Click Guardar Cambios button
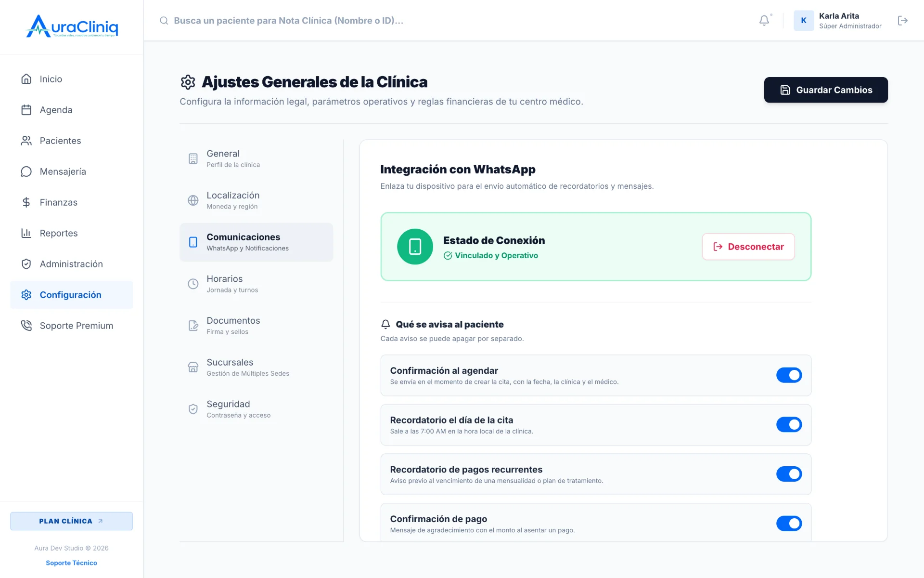The width and height of the screenshot is (924, 578). coord(826,90)
